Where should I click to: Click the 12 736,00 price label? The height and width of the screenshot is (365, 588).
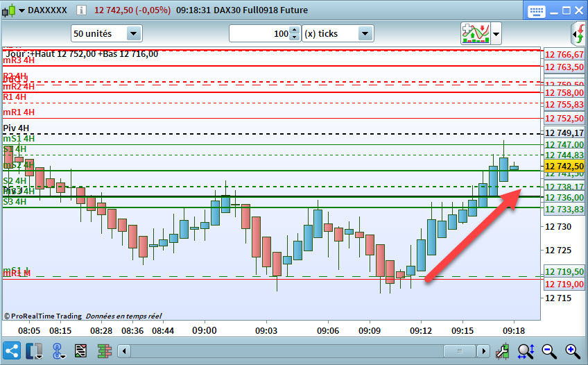(564, 197)
